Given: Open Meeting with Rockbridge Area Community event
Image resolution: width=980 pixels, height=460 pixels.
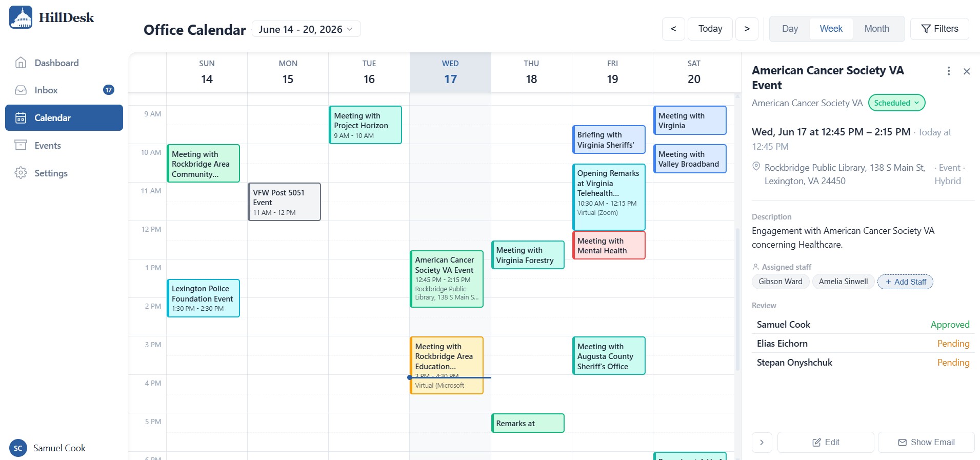Looking at the screenshot, I should coord(203,164).
